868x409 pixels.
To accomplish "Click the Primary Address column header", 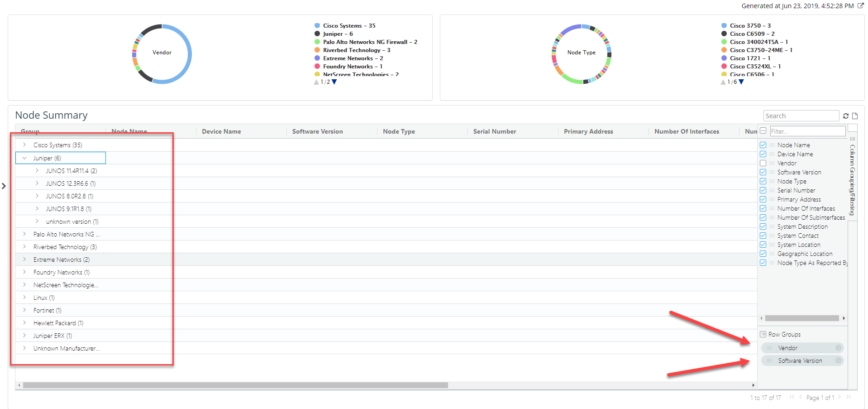I will (x=588, y=131).
